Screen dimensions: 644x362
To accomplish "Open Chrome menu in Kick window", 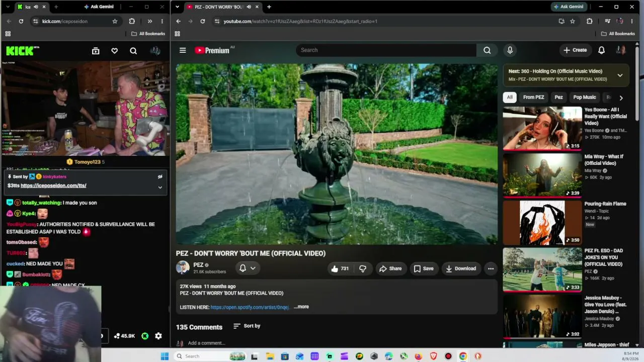I will [x=162, y=21].
